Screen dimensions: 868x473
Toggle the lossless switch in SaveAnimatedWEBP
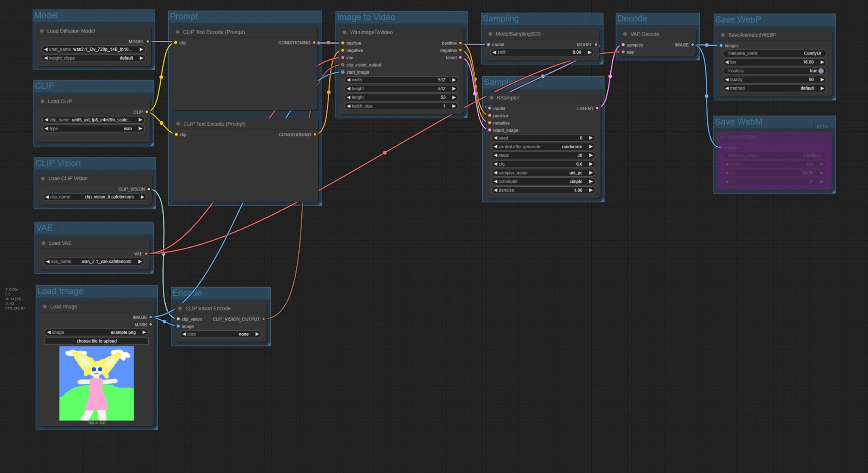tap(821, 71)
